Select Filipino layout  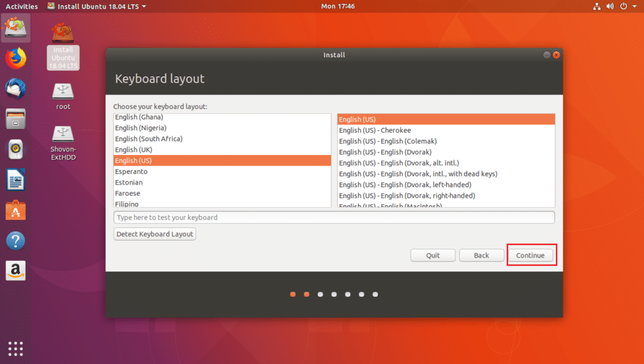(222, 203)
